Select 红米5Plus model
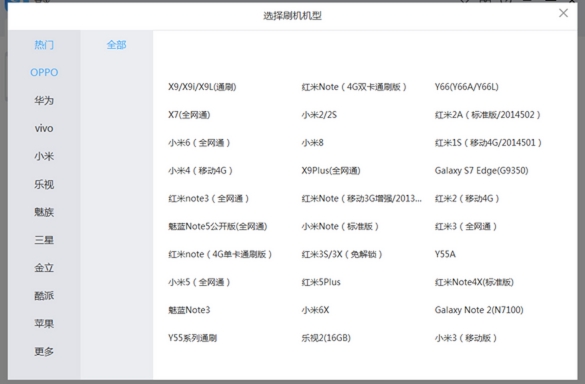The height and width of the screenshot is (384, 585). 321,282
